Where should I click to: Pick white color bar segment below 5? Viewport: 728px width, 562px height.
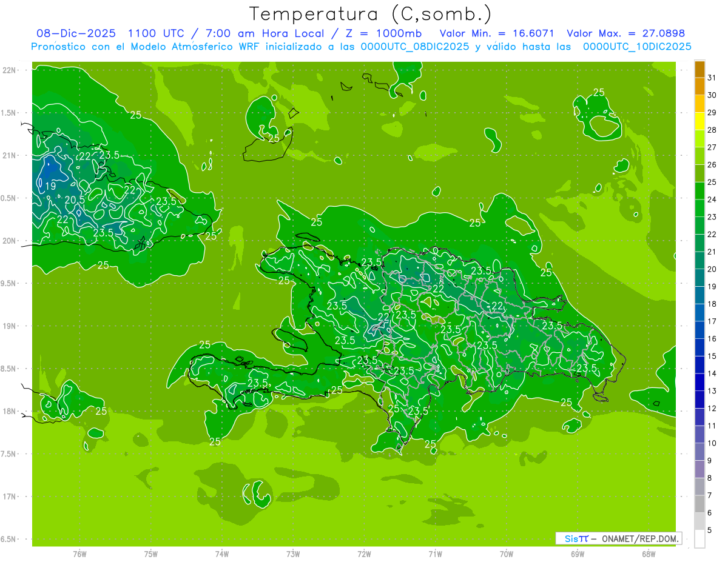(x=699, y=539)
